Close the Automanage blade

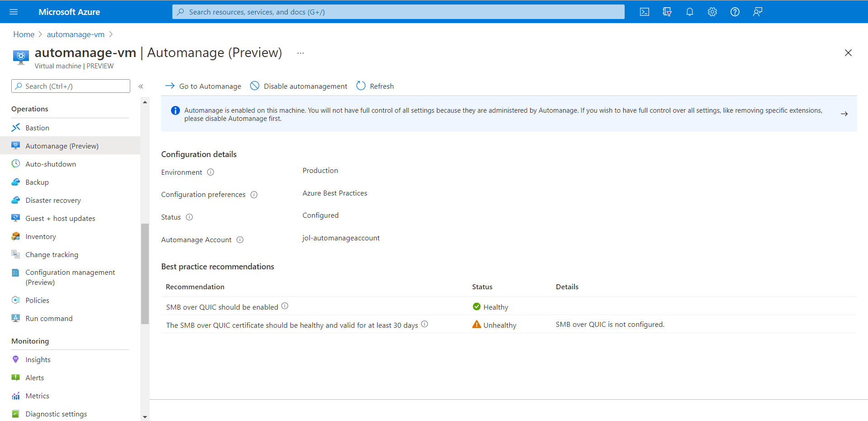click(848, 53)
